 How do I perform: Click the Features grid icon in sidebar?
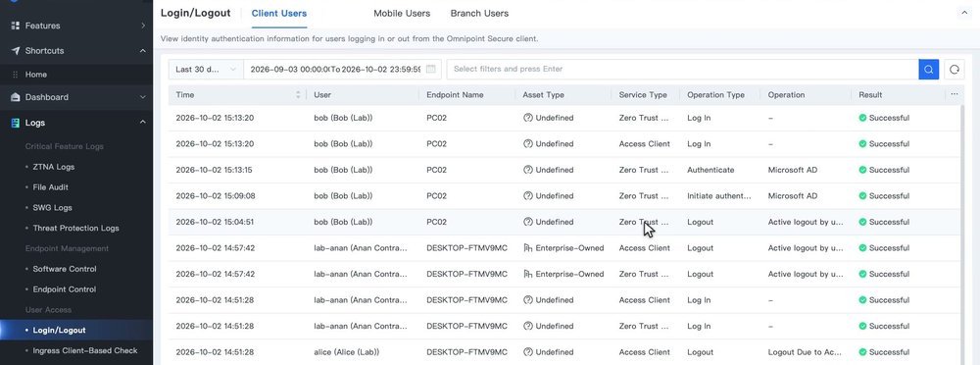tap(16, 26)
